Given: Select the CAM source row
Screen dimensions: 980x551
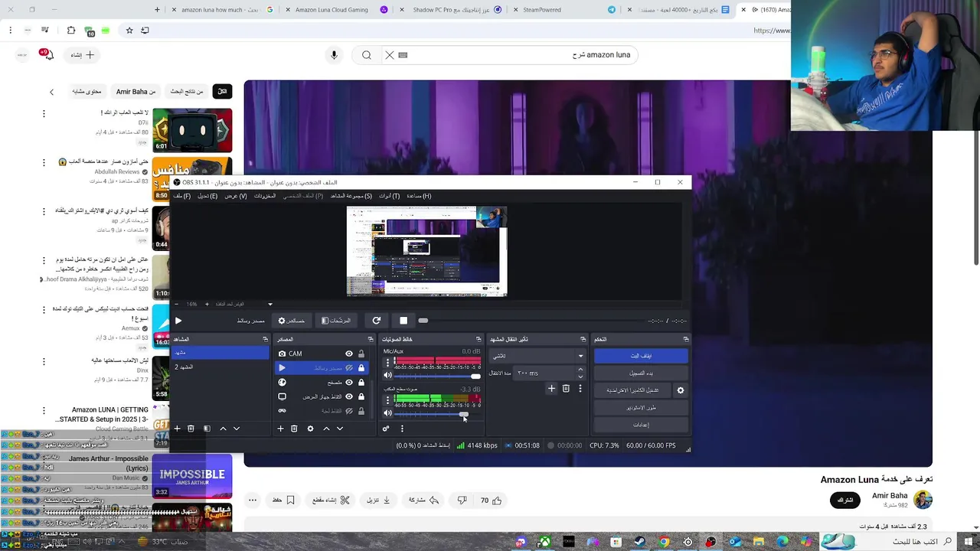Looking at the screenshot, I should point(322,354).
